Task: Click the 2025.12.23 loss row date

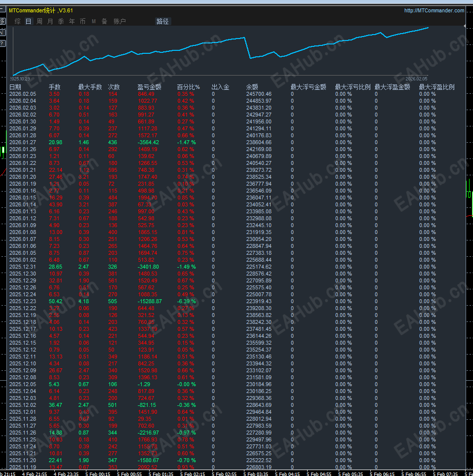Action: pyautogui.click(x=23, y=301)
